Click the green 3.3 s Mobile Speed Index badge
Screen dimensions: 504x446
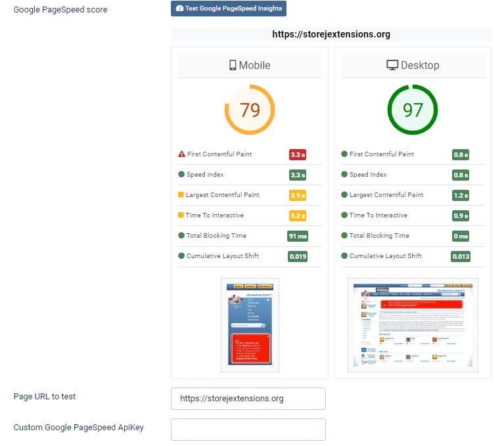(298, 175)
